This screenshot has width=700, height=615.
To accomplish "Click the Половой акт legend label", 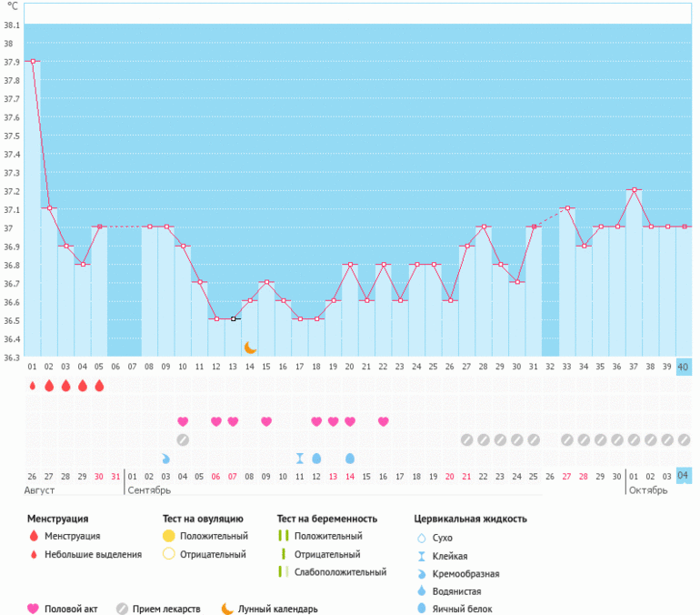I will coord(71,610).
